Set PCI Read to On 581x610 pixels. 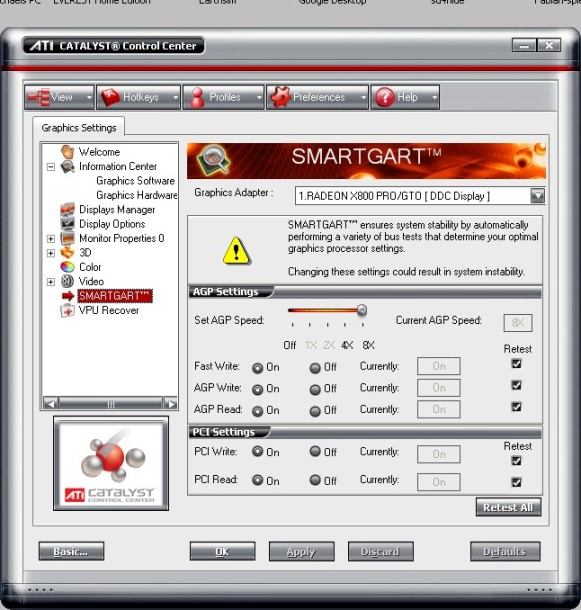tap(257, 480)
